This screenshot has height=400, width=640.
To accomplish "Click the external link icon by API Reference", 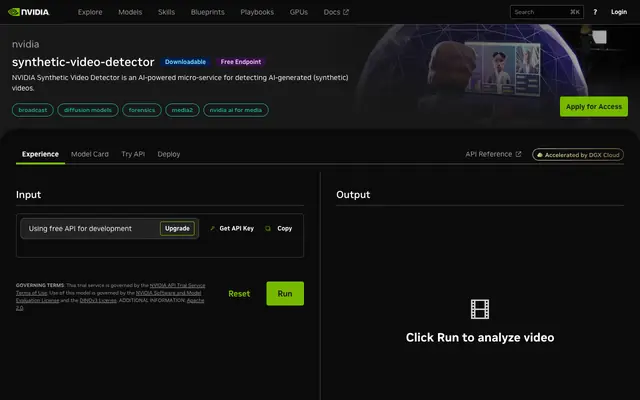I will point(518,154).
